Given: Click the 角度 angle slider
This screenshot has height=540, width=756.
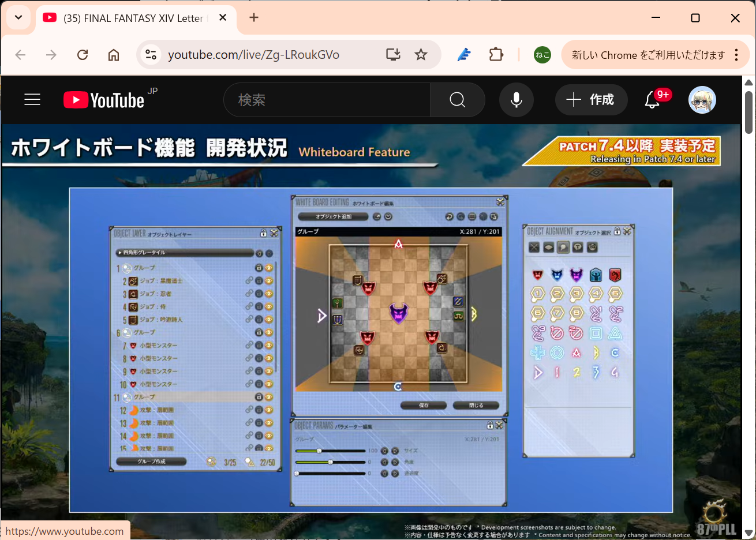Looking at the screenshot, I should 330,462.
